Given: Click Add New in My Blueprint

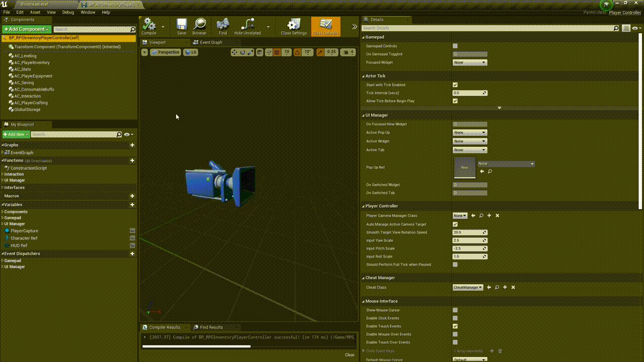Looking at the screenshot, I should pyautogui.click(x=16, y=134).
